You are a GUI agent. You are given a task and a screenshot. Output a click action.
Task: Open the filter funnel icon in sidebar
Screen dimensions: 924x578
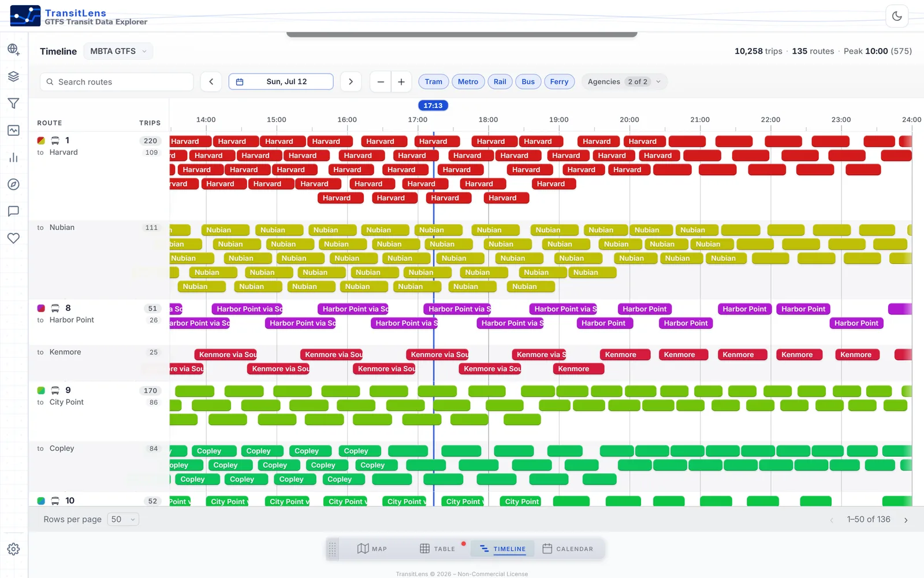(13, 103)
